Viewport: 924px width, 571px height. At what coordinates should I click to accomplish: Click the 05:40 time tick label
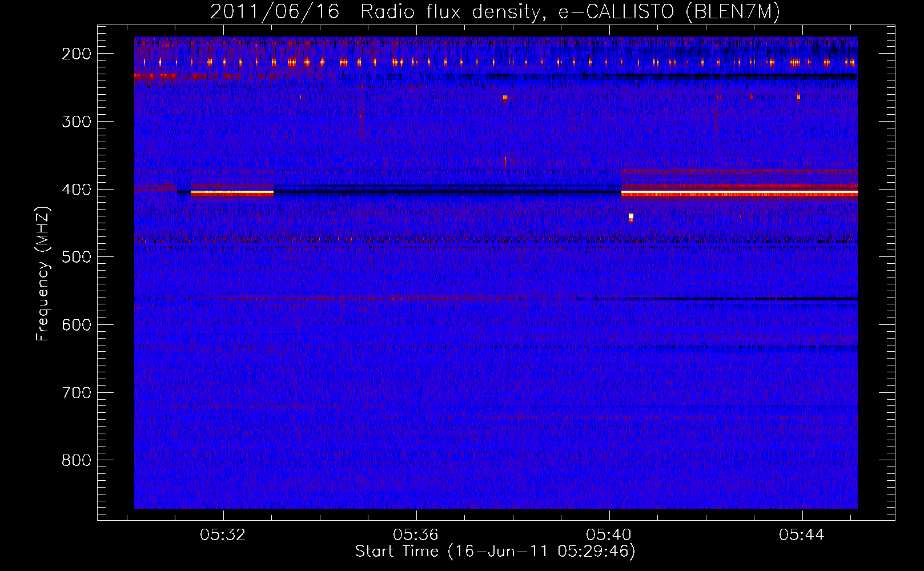tap(609, 534)
